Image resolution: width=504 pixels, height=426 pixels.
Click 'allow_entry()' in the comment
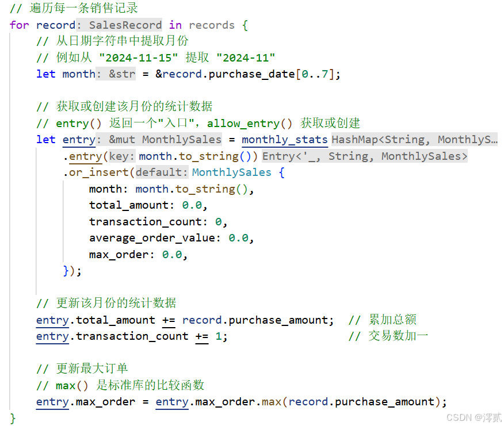click(x=250, y=124)
